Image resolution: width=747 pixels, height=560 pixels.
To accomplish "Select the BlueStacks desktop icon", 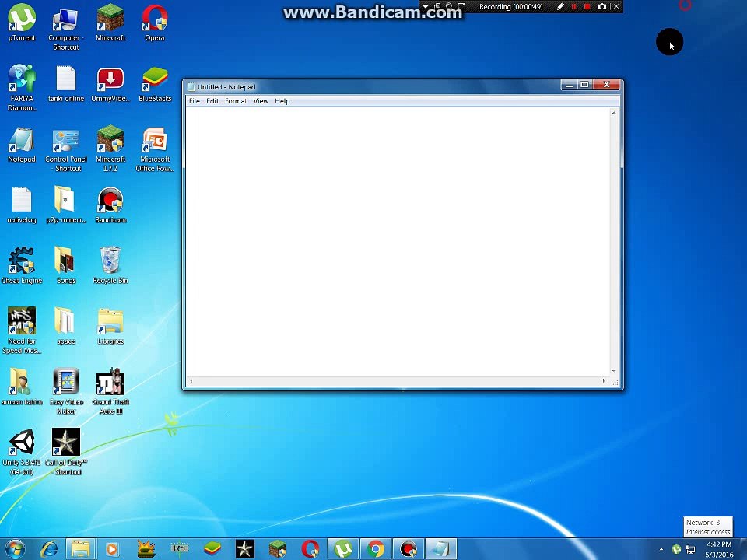I will pos(155,84).
